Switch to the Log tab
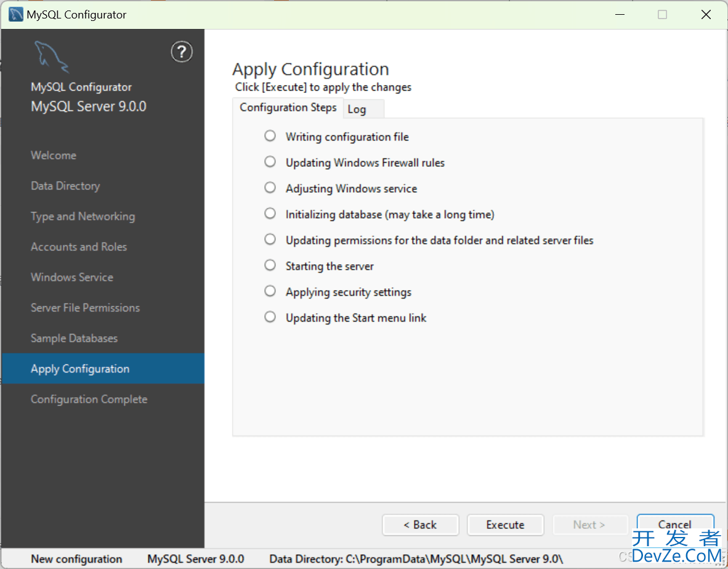 click(x=363, y=109)
